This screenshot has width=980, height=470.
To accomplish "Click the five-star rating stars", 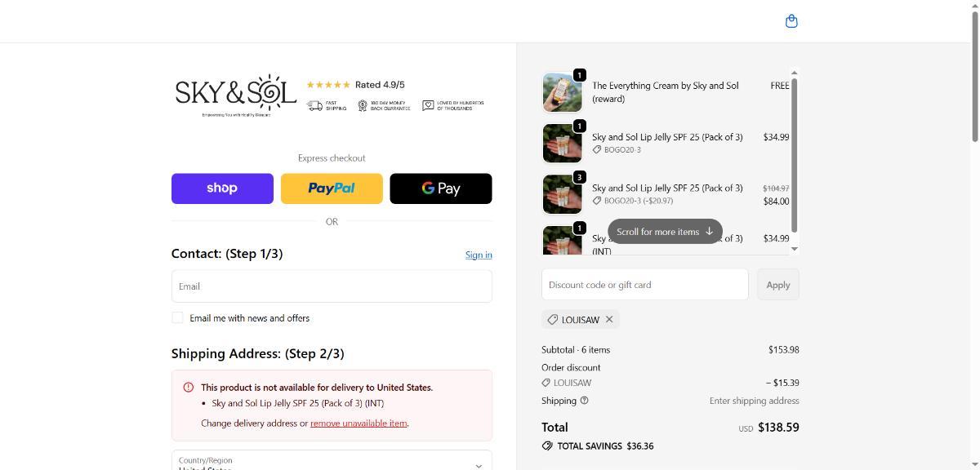I will [328, 85].
